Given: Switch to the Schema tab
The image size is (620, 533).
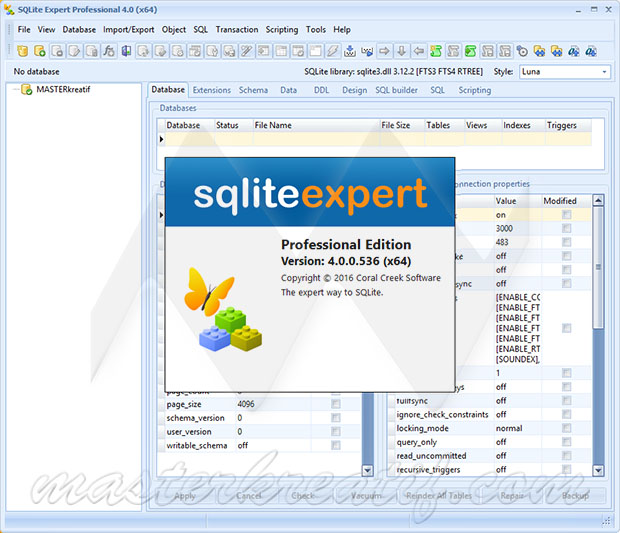Looking at the screenshot, I should coord(253,90).
